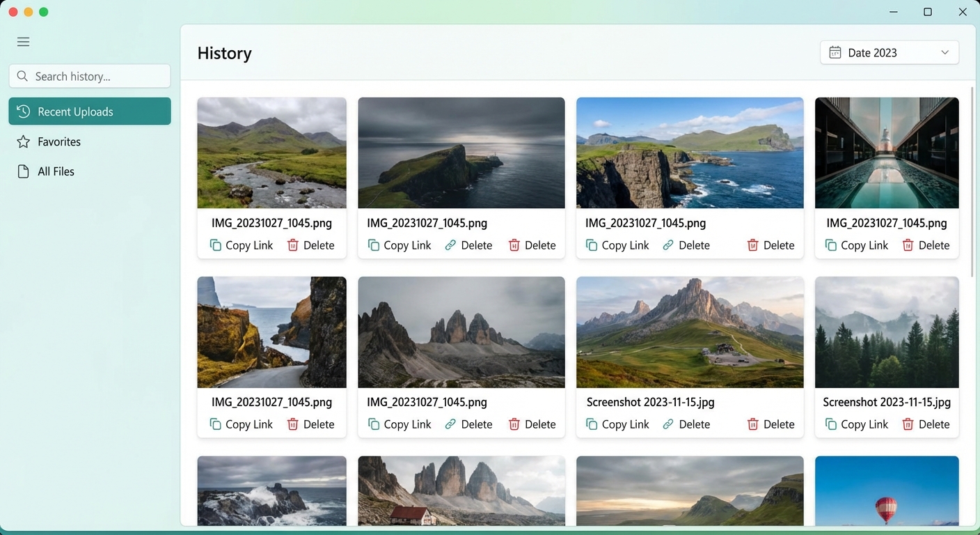The width and height of the screenshot is (980, 535).
Task: Select the History page title
Action: (224, 52)
